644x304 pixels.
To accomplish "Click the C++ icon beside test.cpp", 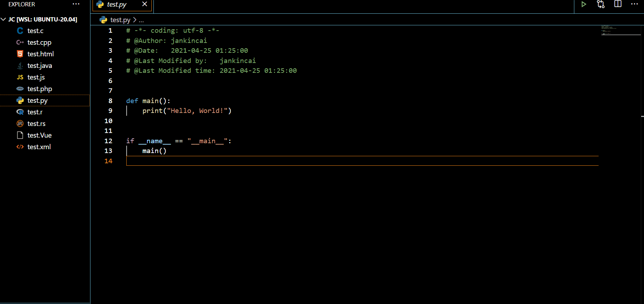I will 20,42.
